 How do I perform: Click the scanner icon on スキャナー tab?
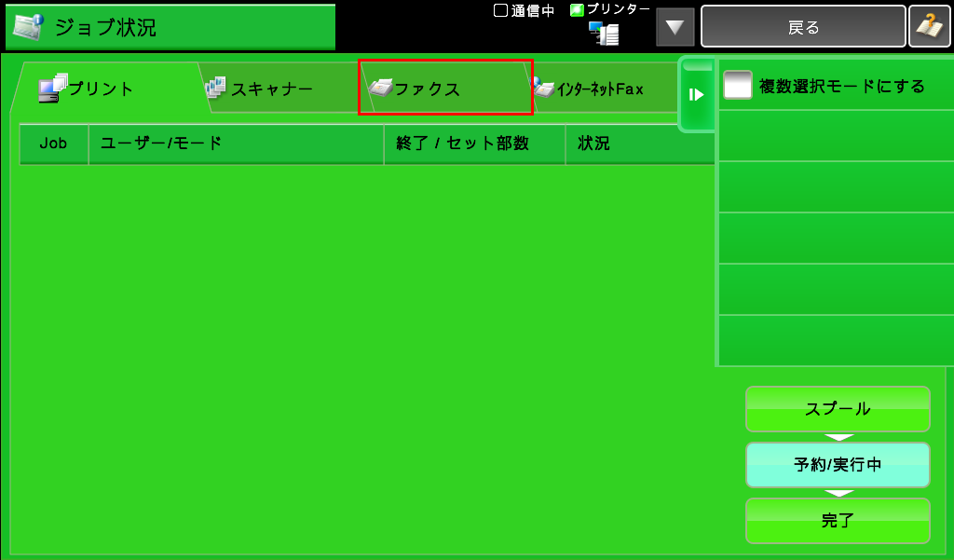pos(215,88)
